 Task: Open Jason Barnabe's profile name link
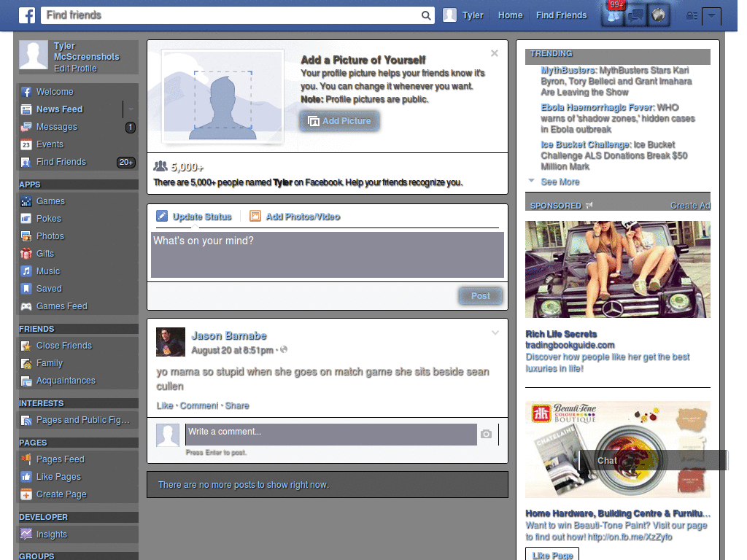(x=228, y=335)
